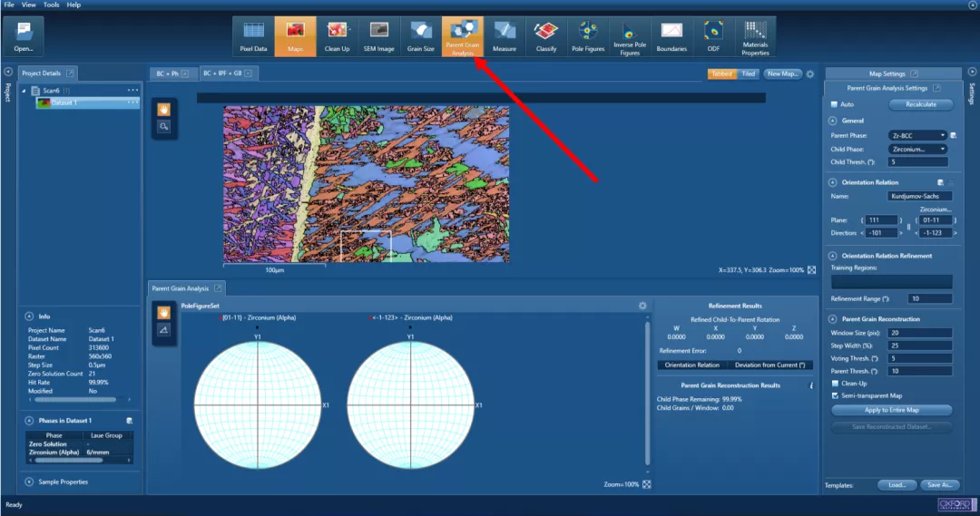
Task: Open the Parent Phase dropdown
Action: 917,135
